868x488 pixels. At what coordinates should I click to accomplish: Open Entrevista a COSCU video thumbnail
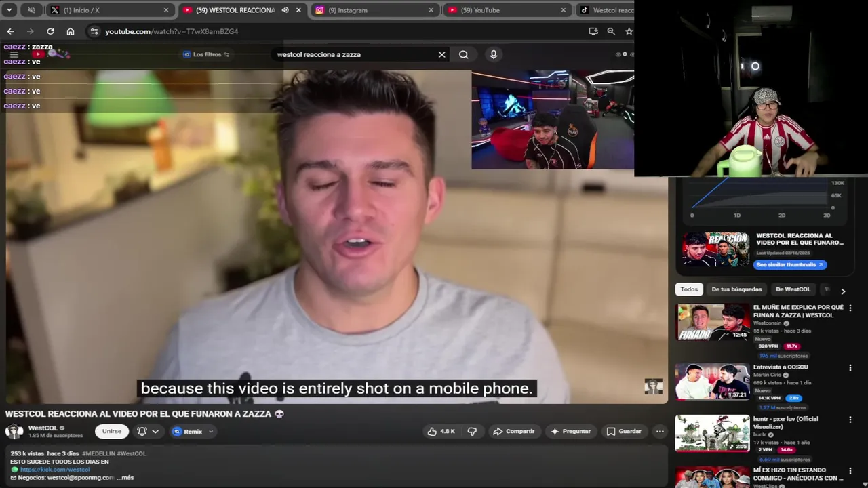pos(712,382)
